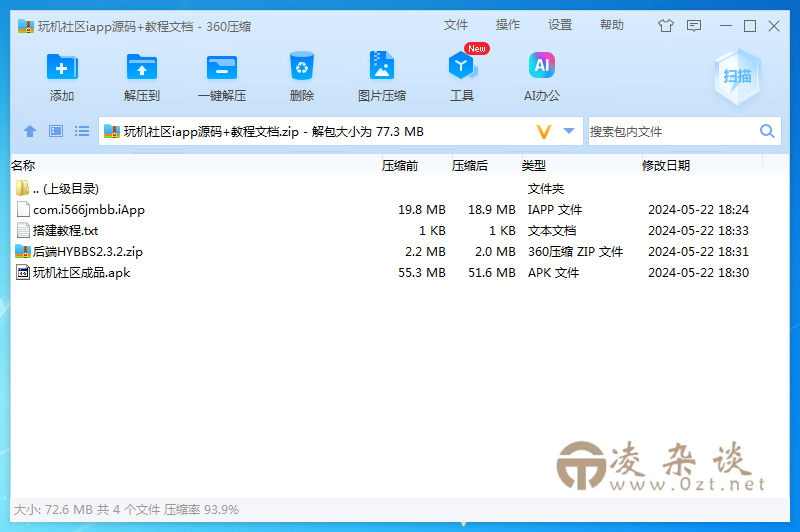The height and width of the screenshot is (532, 800).
Task: Close the 360压缩 window
Action: tap(773, 26)
